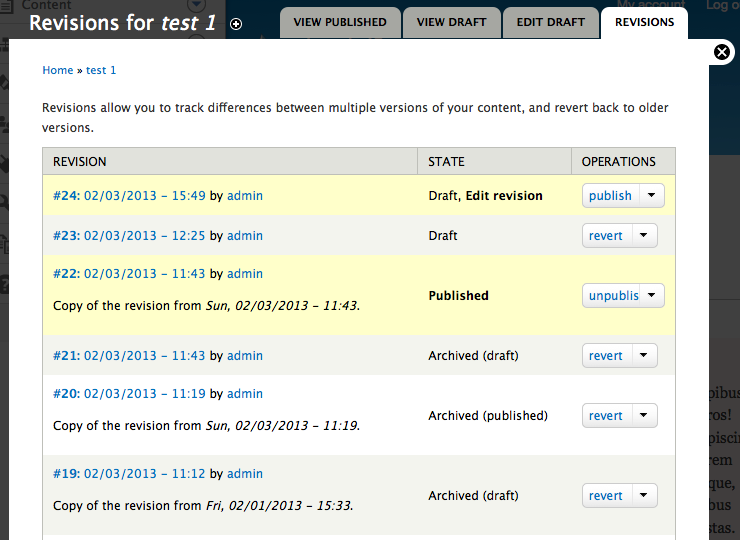Click the 'Draft, Edit revision' state text
Image resolution: width=740 pixels, height=540 pixels.
click(486, 195)
